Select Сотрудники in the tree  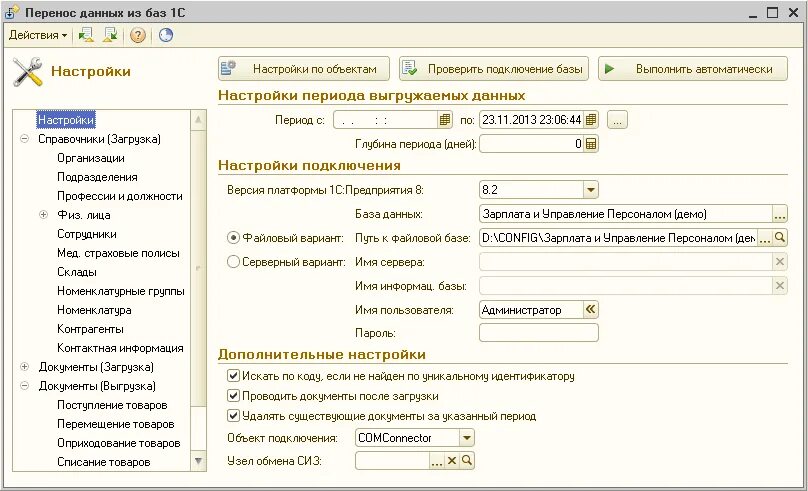87,234
